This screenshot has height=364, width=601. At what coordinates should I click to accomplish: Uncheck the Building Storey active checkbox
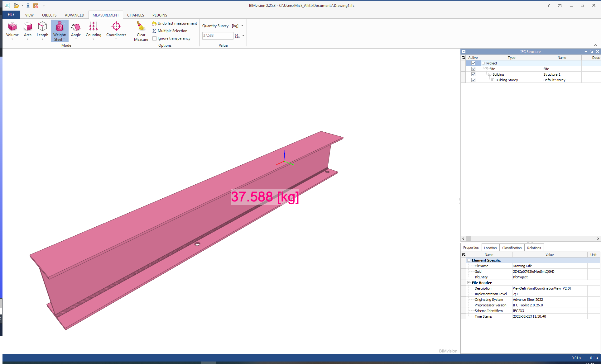[473, 80]
